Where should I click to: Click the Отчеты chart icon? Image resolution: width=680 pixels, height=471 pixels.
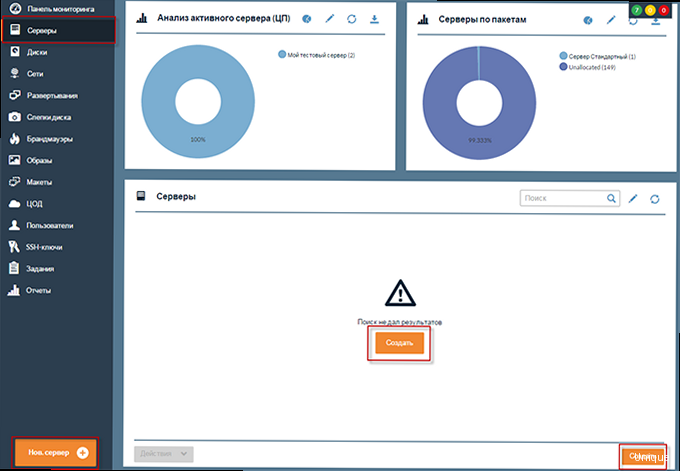tap(15, 291)
